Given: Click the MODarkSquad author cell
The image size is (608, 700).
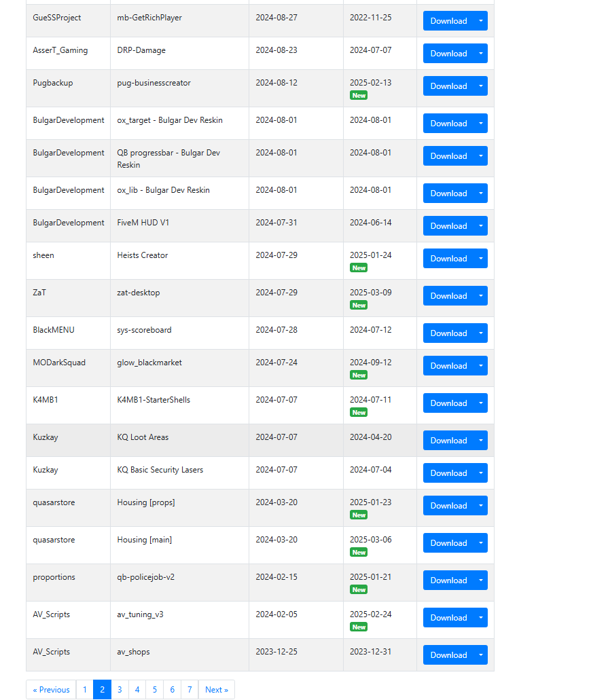Looking at the screenshot, I should coord(69,368).
